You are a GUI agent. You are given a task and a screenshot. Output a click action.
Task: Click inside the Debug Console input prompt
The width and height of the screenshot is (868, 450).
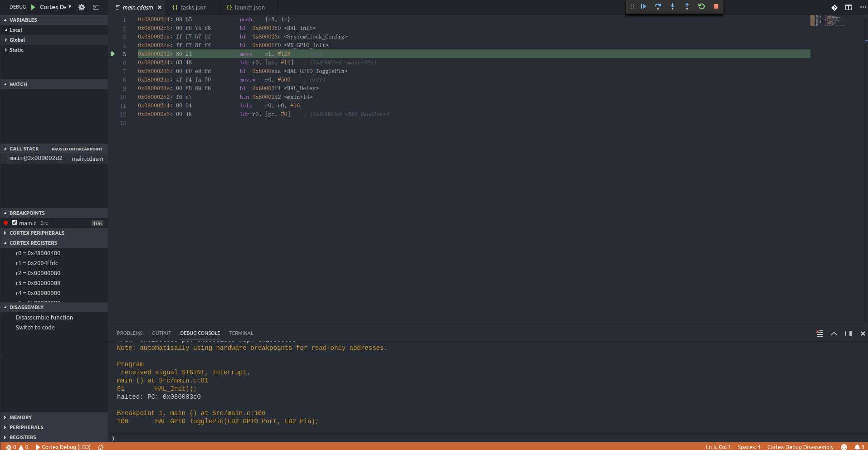click(x=272, y=438)
